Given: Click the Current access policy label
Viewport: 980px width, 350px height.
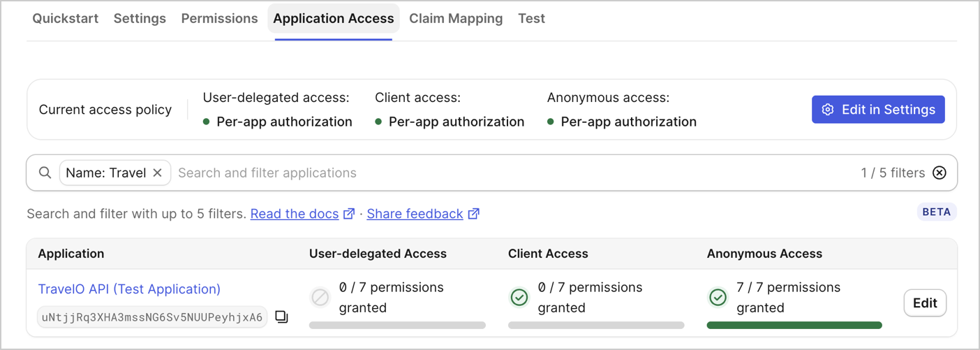Looking at the screenshot, I should pos(105,110).
